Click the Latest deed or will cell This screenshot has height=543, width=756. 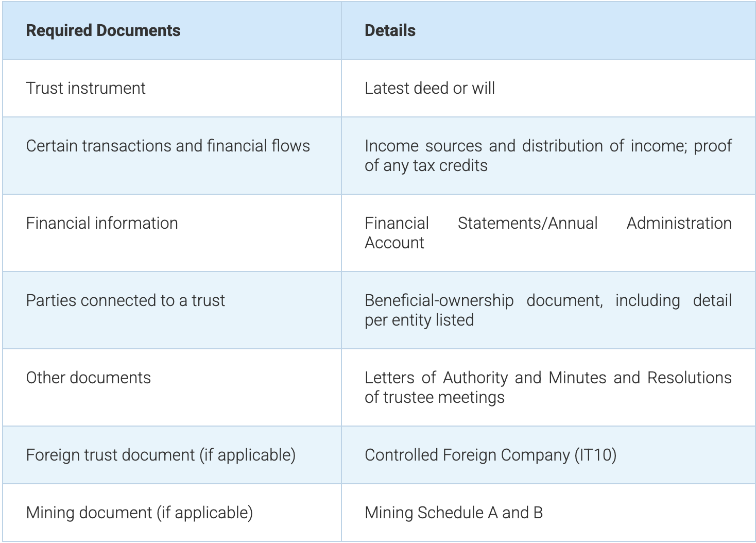[x=429, y=89]
